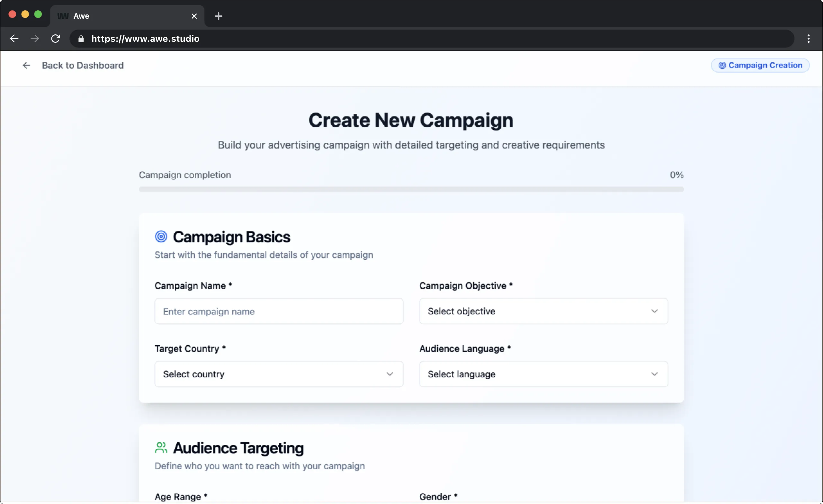The height and width of the screenshot is (504, 823).
Task: Click the URL address bar
Action: point(434,39)
